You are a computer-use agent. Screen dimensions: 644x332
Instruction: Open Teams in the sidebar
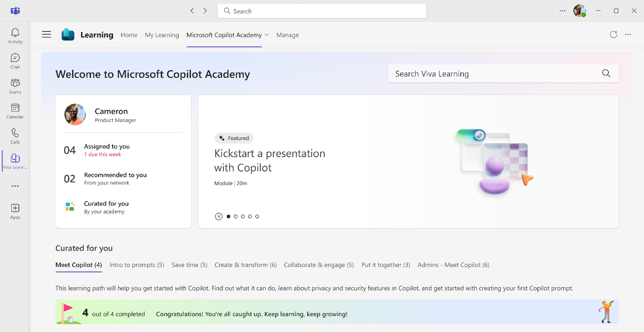[15, 86]
